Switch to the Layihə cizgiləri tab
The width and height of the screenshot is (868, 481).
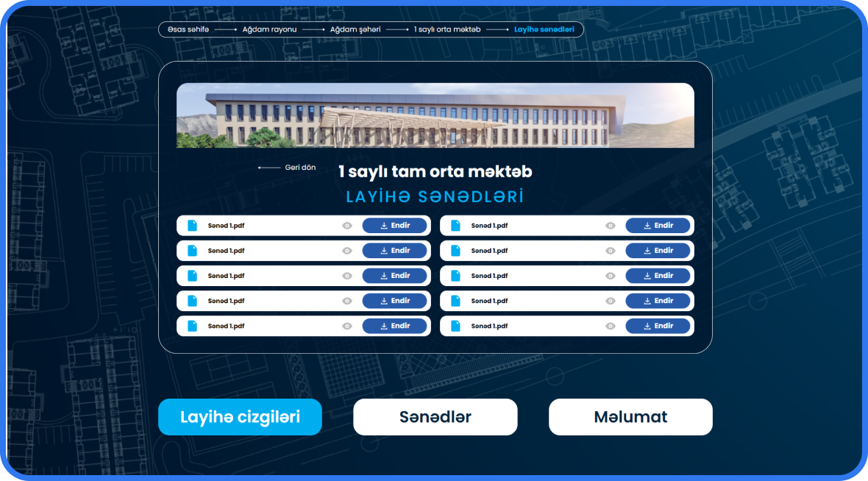pyautogui.click(x=240, y=417)
